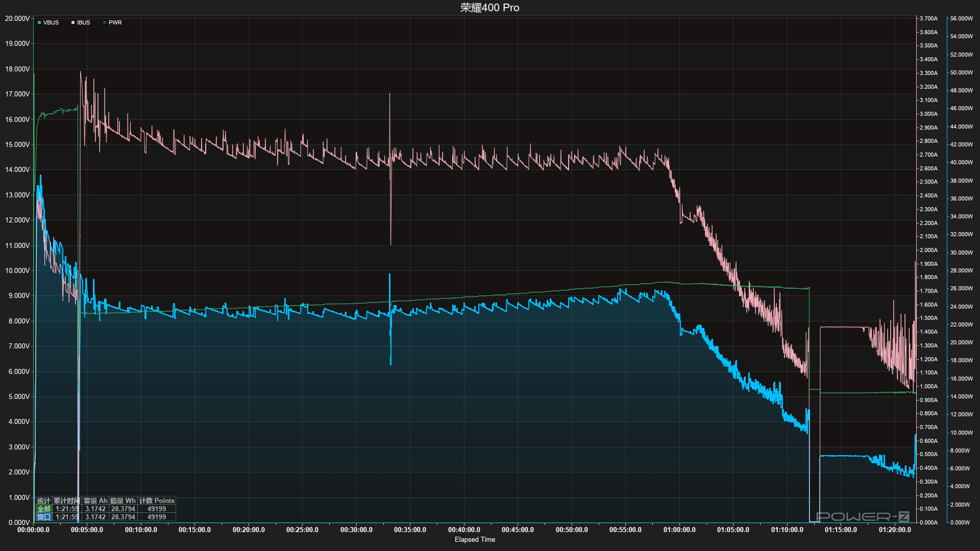Select the 累计时间 column header
980x551 pixels.
(67, 501)
